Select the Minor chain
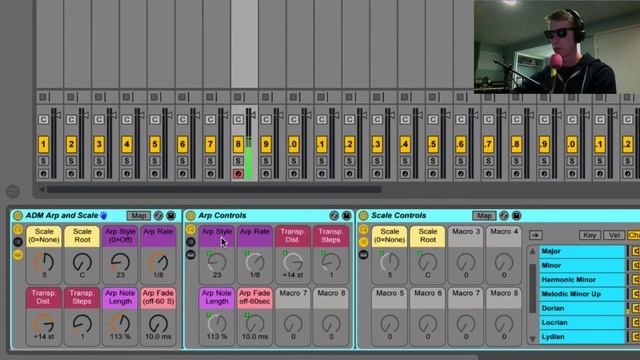The height and width of the screenshot is (360, 640). [x=582, y=265]
